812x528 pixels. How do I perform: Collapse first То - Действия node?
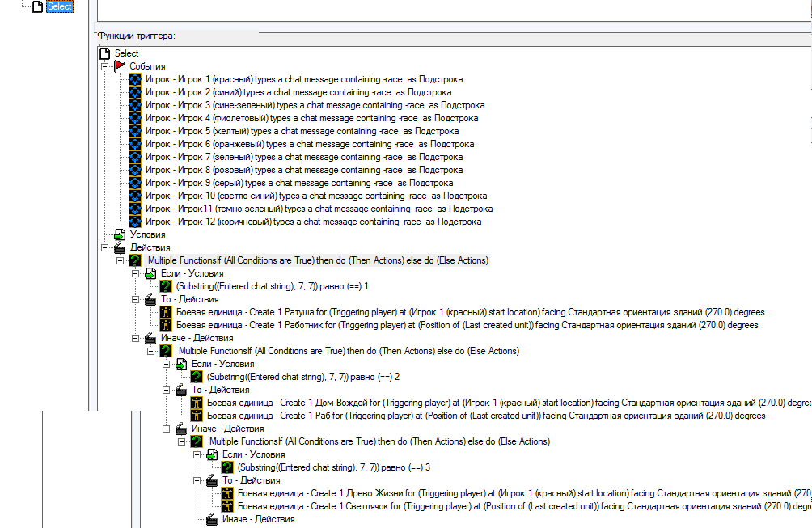click(135, 299)
